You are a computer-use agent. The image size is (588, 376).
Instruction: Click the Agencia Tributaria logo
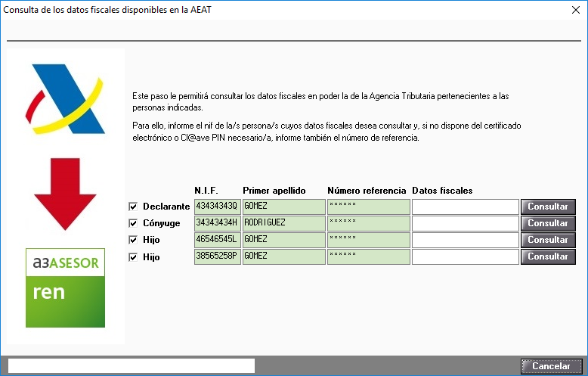point(65,98)
